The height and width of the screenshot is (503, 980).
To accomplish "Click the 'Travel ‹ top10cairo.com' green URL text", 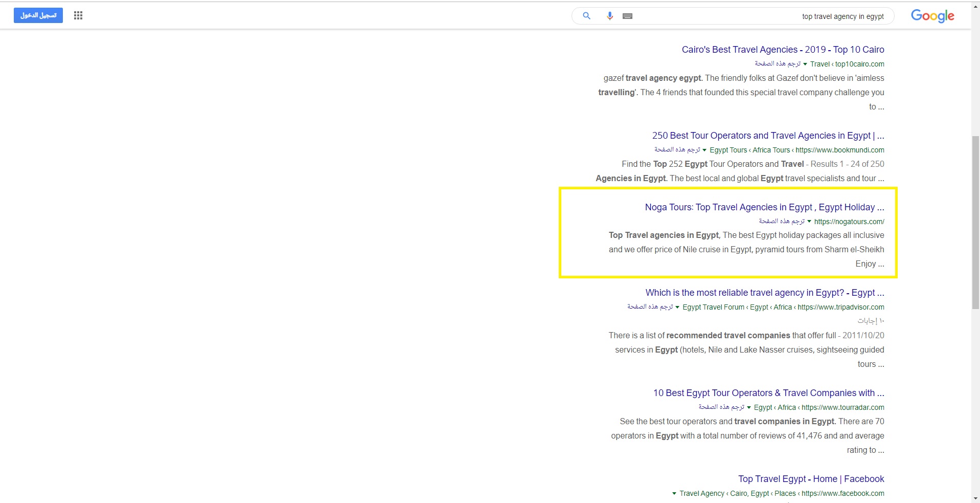I will pos(847,64).
